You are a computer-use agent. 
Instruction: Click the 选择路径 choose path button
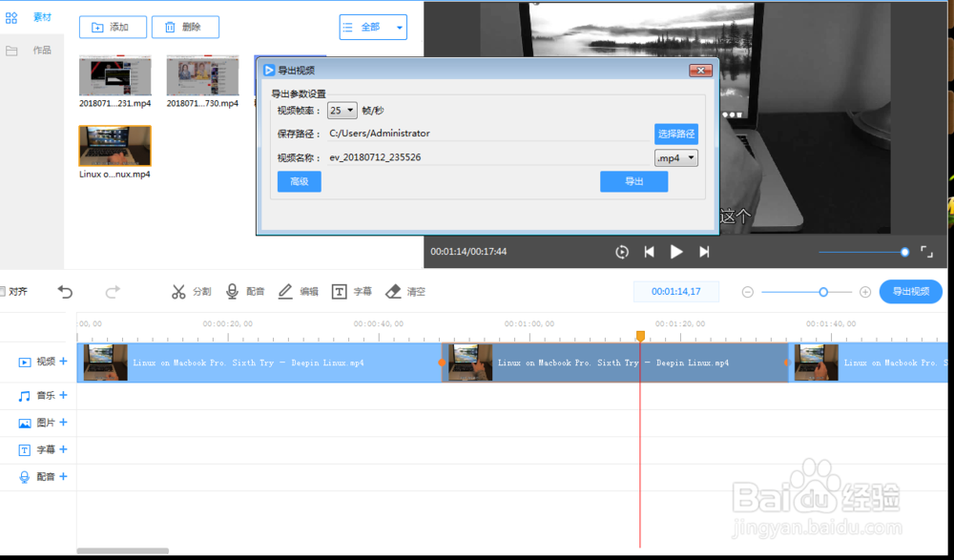click(x=676, y=134)
